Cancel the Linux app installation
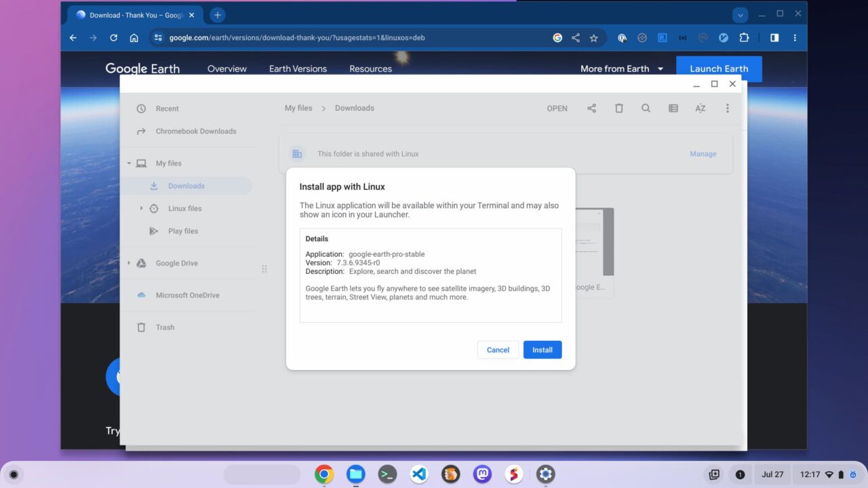The width and height of the screenshot is (868, 488). pos(498,350)
